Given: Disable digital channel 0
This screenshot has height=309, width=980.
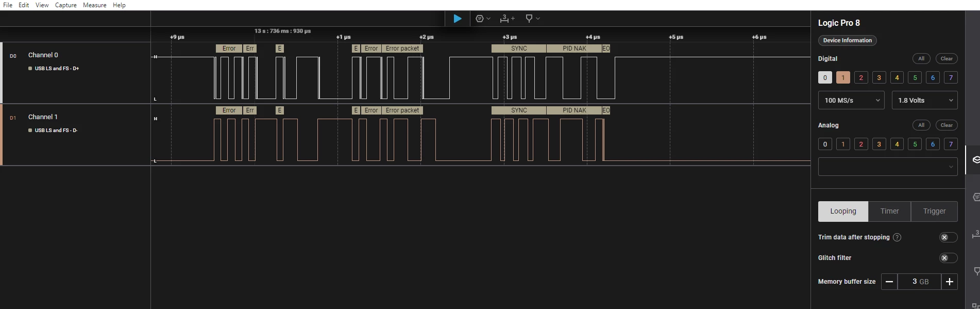Looking at the screenshot, I should (x=825, y=78).
